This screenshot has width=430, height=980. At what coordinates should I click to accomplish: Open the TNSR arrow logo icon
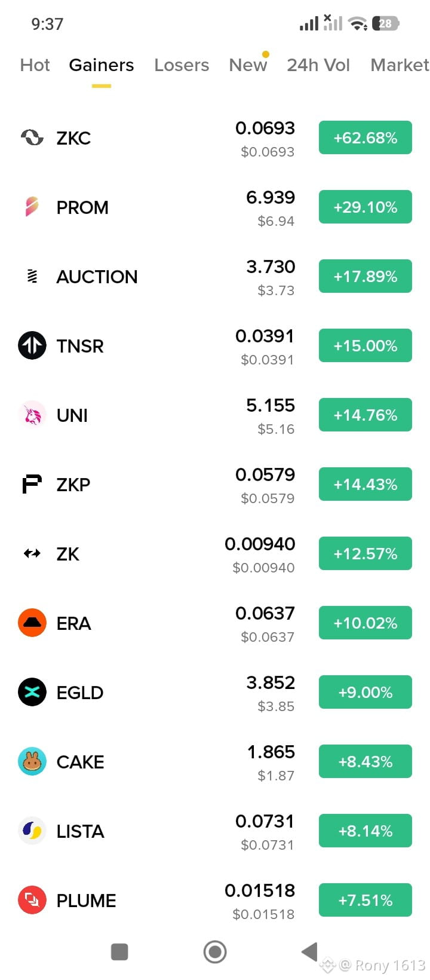click(32, 345)
